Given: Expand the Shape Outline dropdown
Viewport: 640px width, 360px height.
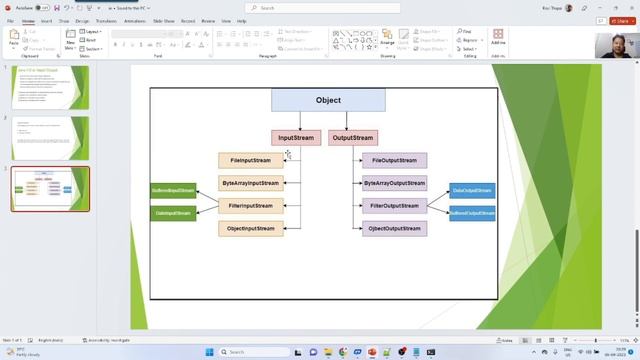Looking at the screenshot, I should tap(430, 40).
